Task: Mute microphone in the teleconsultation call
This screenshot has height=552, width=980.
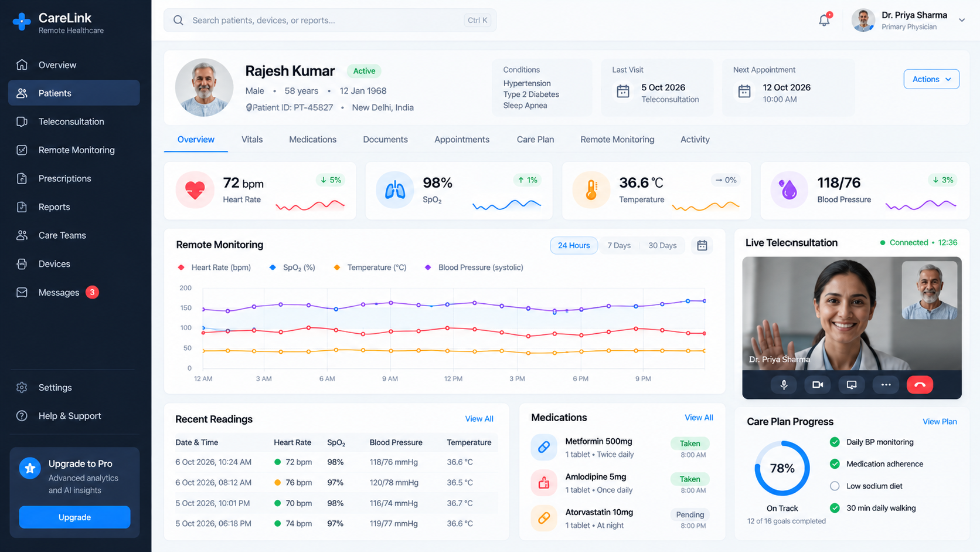Action: point(784,385)
